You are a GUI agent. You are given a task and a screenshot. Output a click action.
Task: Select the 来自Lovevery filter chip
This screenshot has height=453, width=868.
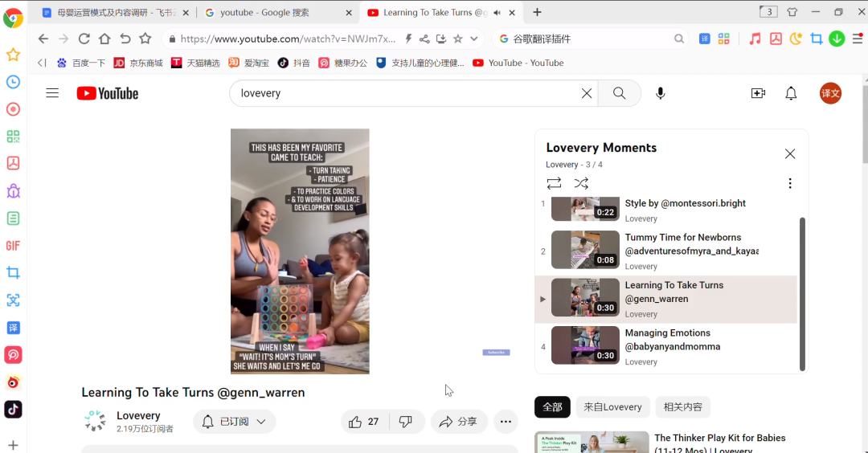click(x=612, y=407)
